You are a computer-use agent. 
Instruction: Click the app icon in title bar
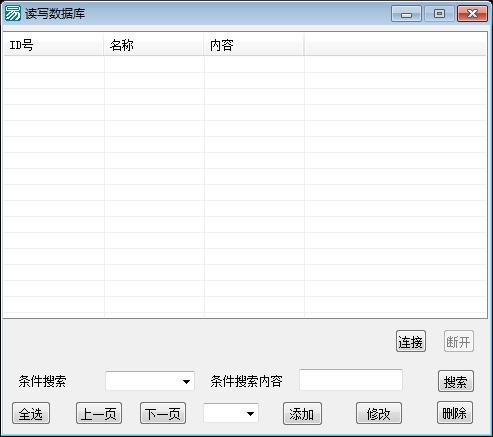(x=12, y=14)
